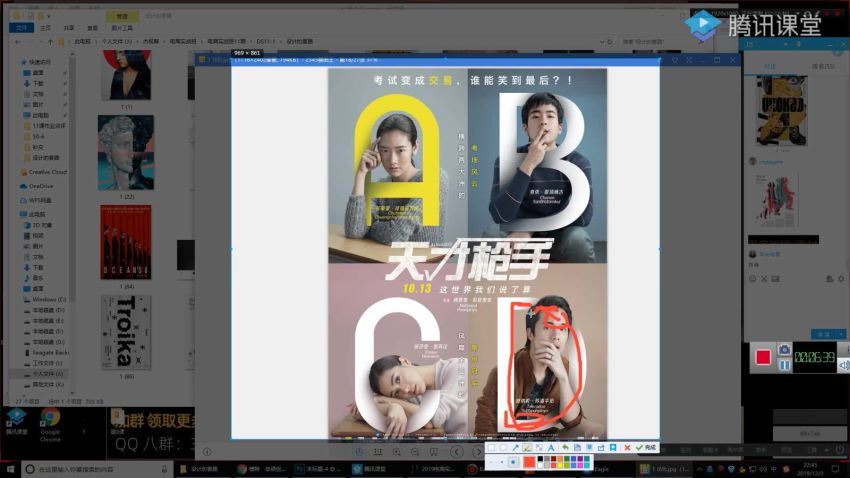Select the arrow tool in screenshot toolbar

(x=516, y=448)
